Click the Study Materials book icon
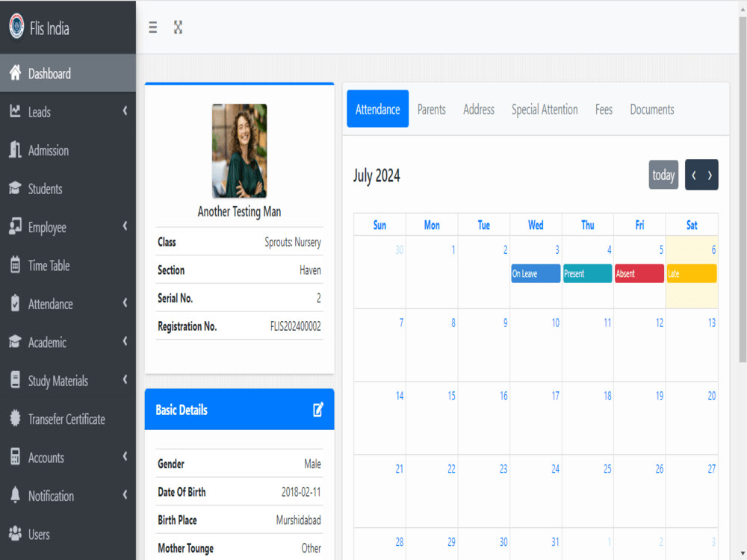This screenshot has height=560, width=747. [15, 379]
